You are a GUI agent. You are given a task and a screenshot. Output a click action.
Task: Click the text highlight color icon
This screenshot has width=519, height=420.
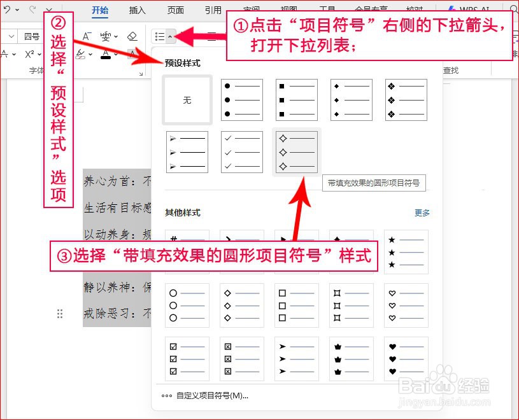[80, 53]
